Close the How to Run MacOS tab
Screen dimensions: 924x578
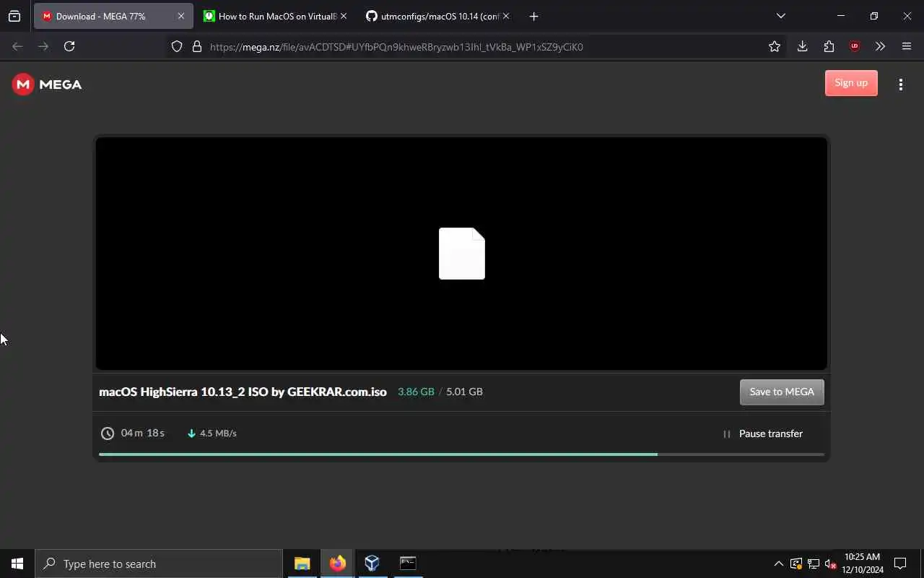(343, 16)
